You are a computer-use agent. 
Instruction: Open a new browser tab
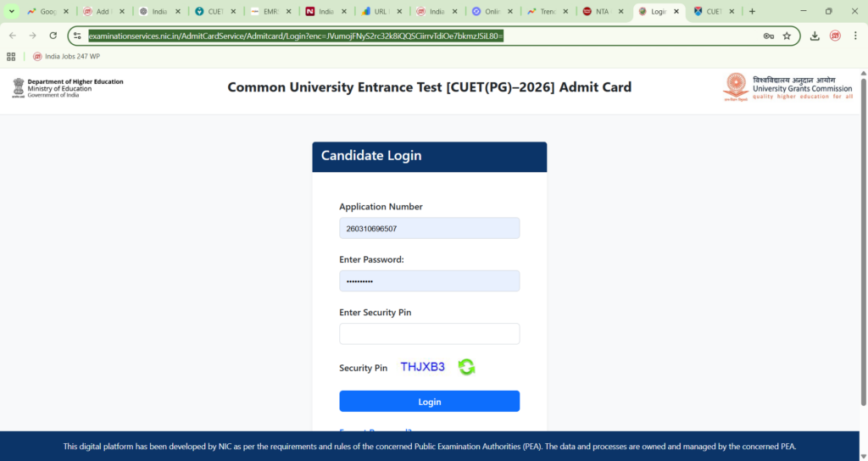752,12
